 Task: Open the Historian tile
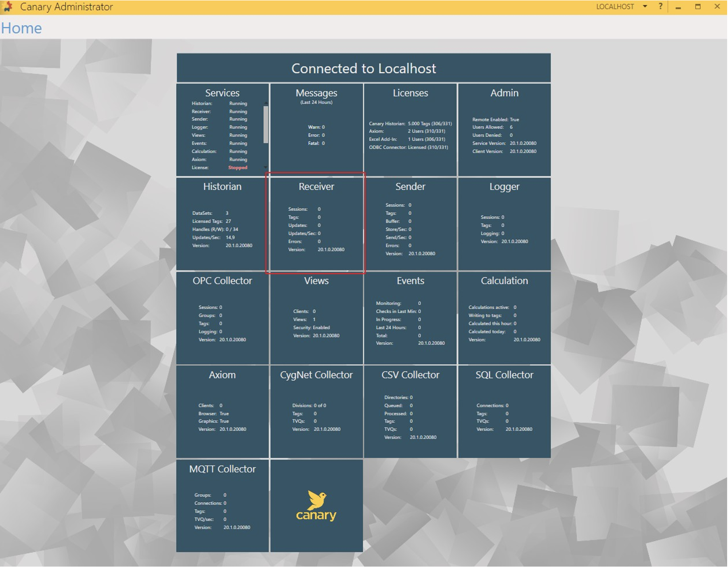click(222, 224)
